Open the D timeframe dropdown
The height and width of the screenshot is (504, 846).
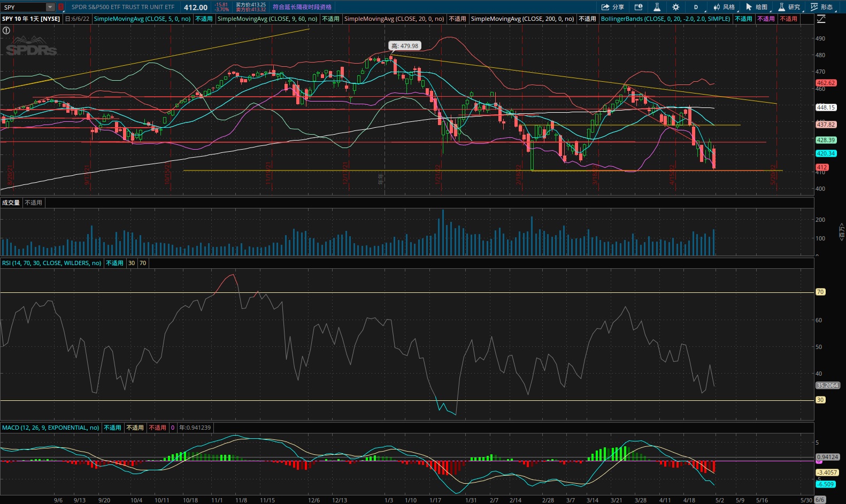tap(696, 7)
